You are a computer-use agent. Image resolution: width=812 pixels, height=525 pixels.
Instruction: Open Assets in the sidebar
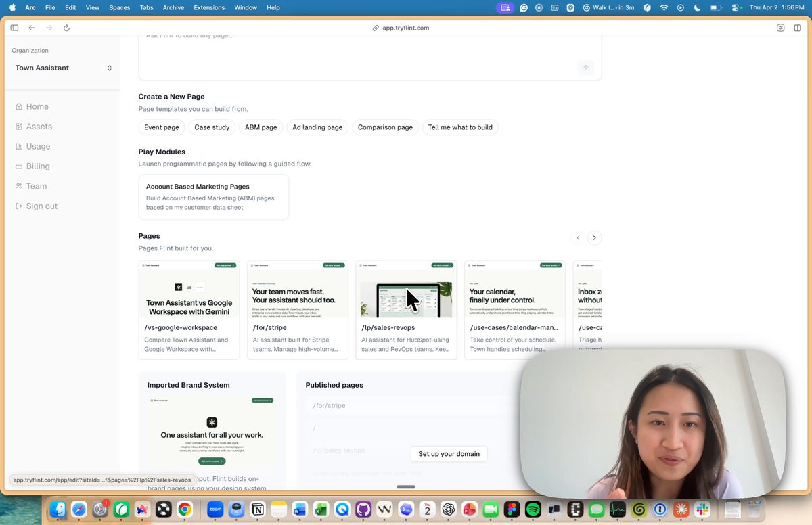(x=34, y=127)
